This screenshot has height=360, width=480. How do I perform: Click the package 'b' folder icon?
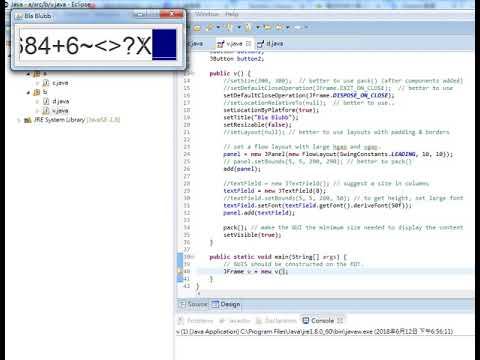click(37, 92)
